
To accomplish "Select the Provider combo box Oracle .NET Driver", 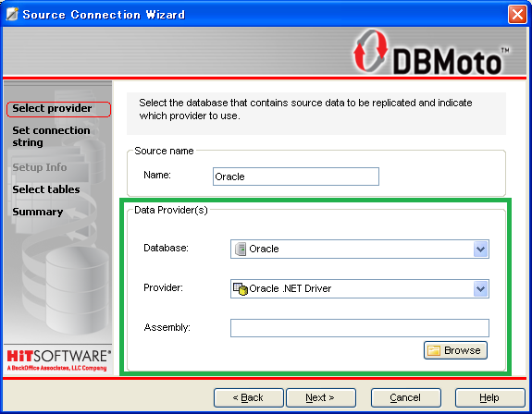I will click(x=360, y=288).
